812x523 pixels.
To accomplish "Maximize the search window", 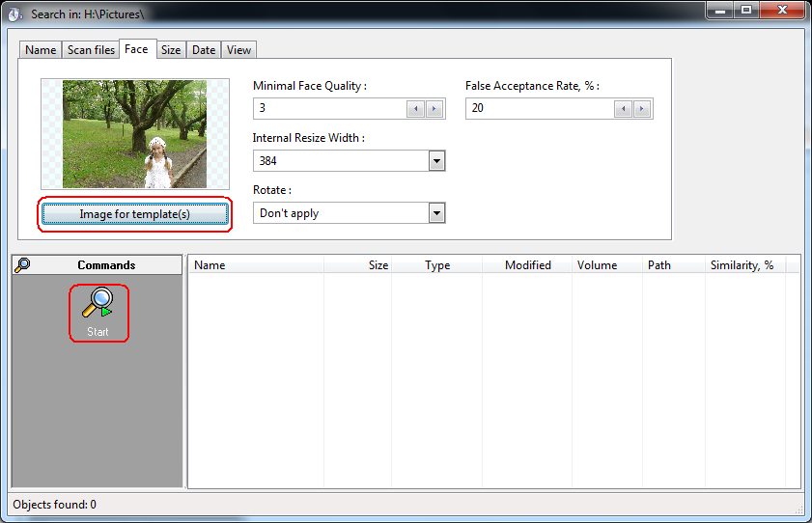I will click(x=746, y=11).
